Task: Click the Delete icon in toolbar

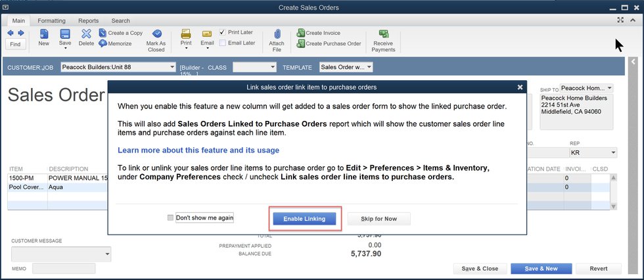Action: tap(86, 34)
